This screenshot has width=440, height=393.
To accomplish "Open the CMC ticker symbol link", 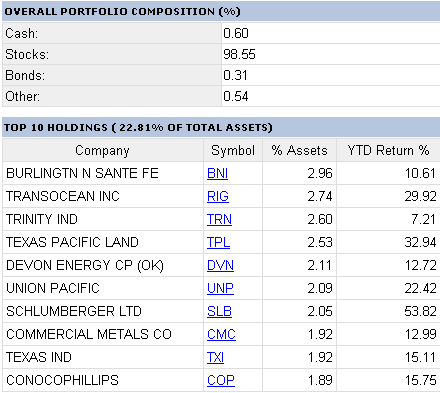I will pyautogui.click(x=221, y=334).
